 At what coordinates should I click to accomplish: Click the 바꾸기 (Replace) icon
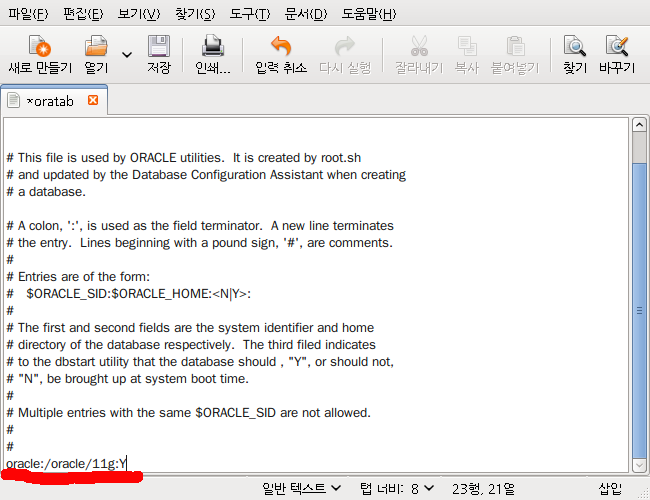[x=617, y=46]
